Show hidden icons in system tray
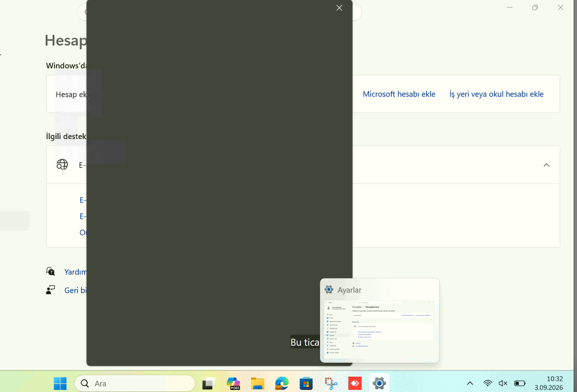This screenshot has height=392, width=577. click(470, 383)
